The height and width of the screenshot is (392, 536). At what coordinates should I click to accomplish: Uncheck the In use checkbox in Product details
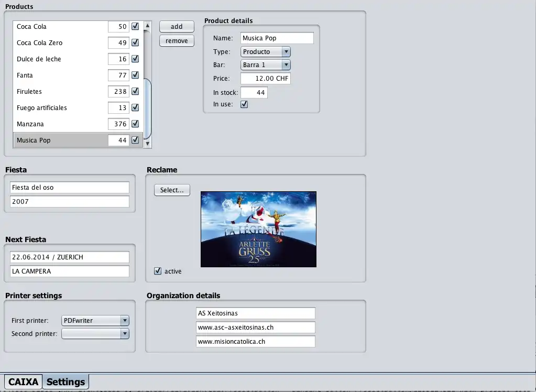pos(244,104)
